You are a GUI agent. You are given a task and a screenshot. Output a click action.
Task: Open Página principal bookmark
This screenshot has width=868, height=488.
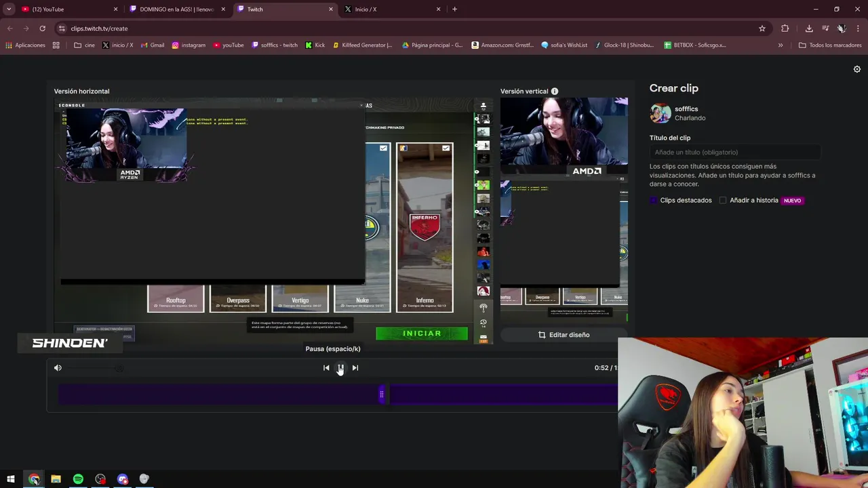click(x=432, y=45)
